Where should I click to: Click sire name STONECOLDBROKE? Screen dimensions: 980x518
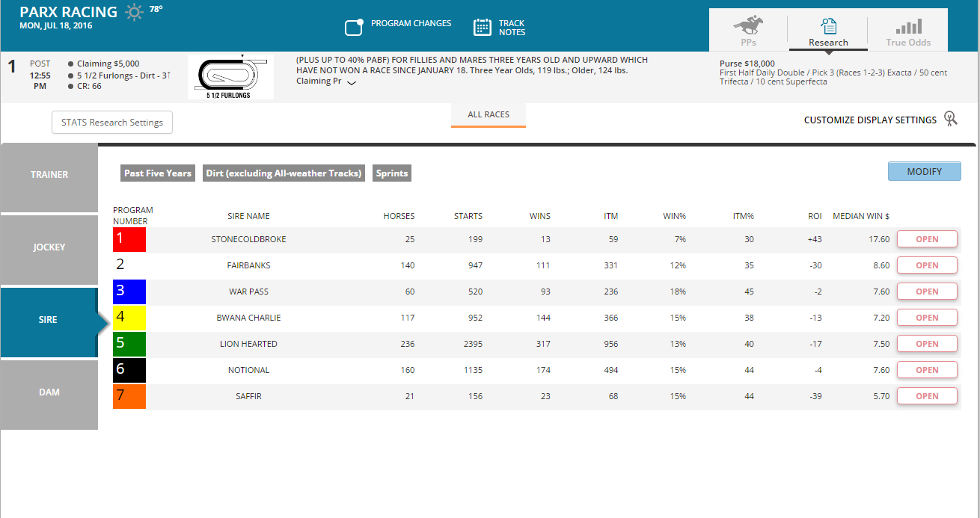[x=248, y=239]
